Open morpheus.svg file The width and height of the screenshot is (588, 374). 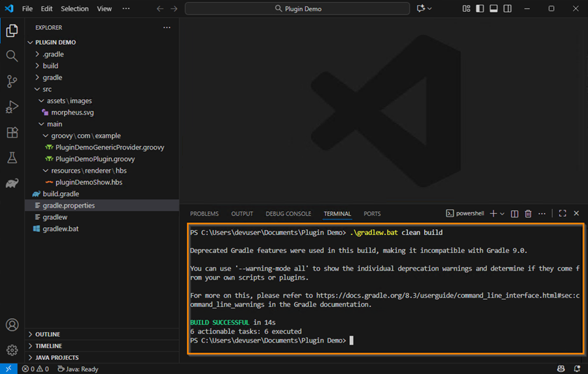(102, 113)
